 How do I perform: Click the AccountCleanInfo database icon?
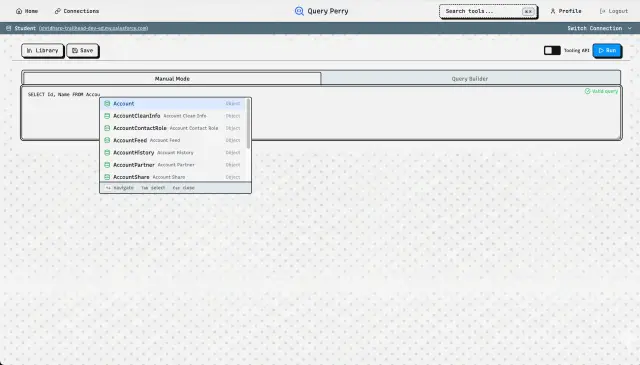(107, 116)
